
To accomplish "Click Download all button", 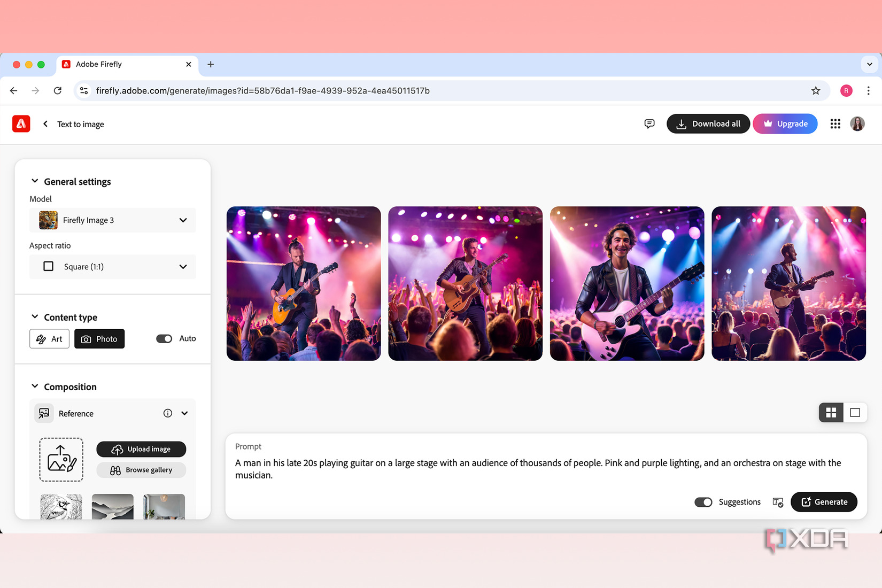I will click(708, 124).
